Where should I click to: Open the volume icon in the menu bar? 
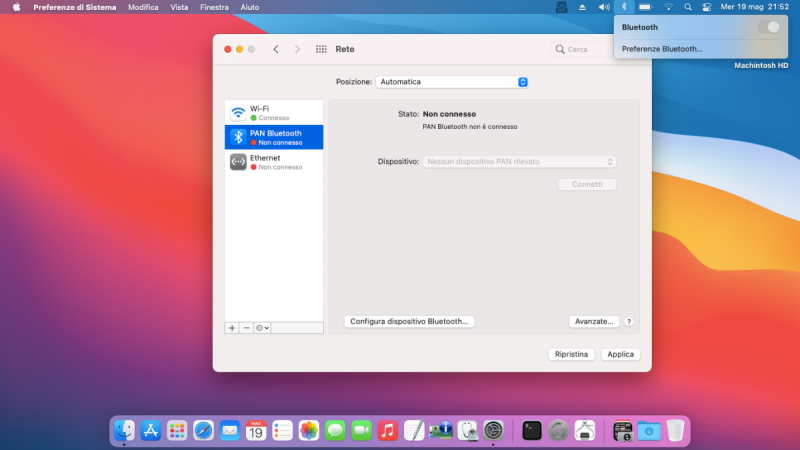(603, 7)
